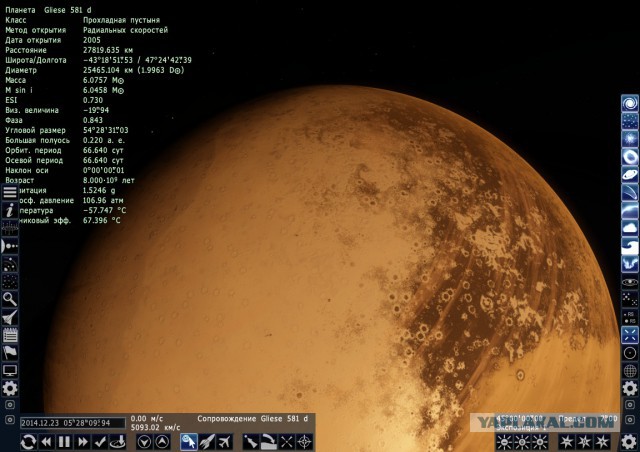Open the star dots map icon
The width and height of the screenshot is (640, 452).
(x=10, y=282)
